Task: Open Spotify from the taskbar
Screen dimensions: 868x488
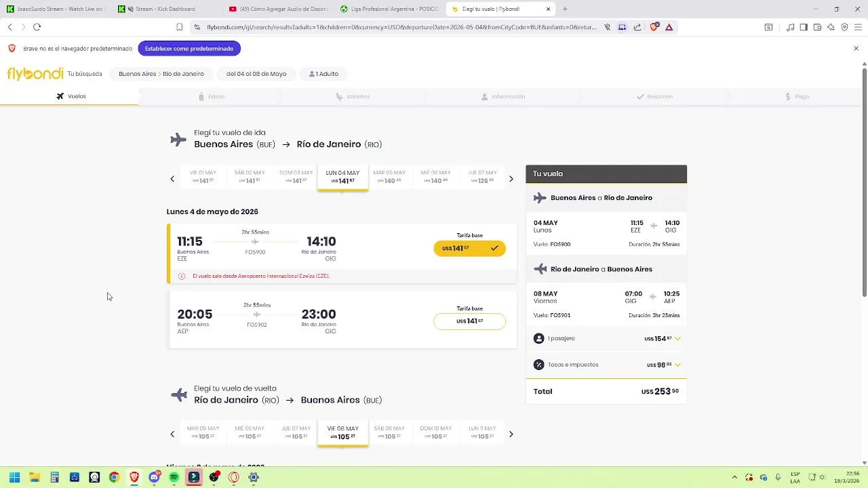Action: [x=174, y=477]
